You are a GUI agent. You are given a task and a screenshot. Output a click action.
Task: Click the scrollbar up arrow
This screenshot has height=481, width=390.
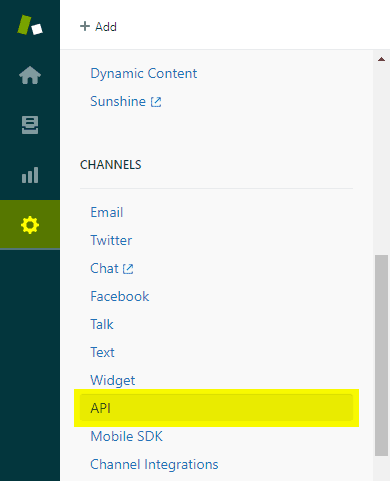(x=381, y=59)
